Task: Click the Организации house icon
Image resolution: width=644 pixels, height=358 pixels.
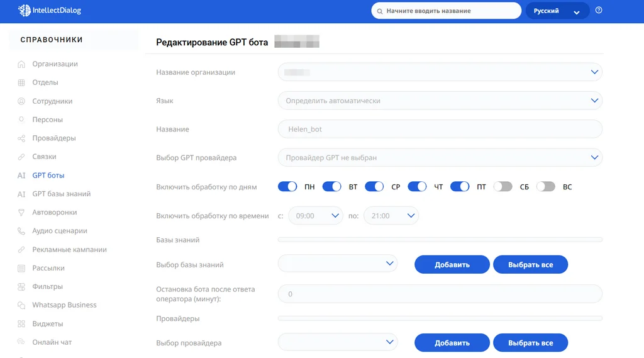Action: pyautogui.click(x=21, y=64)
